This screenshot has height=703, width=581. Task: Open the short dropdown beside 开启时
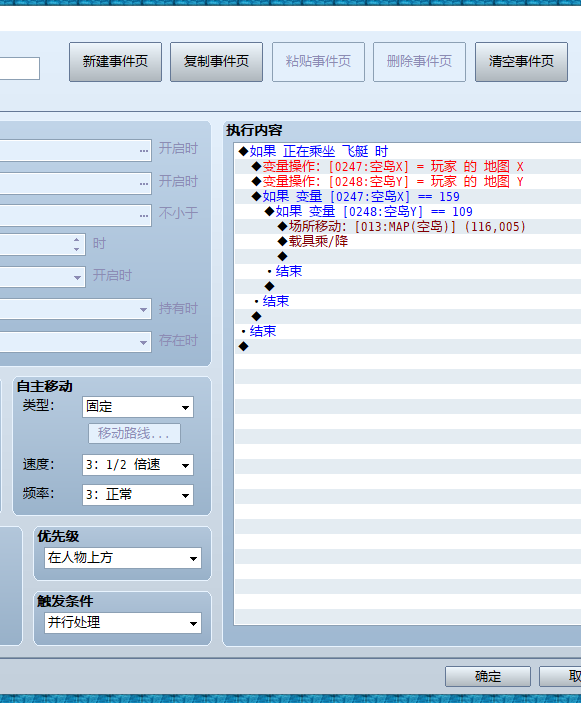(x=43, y=277)
